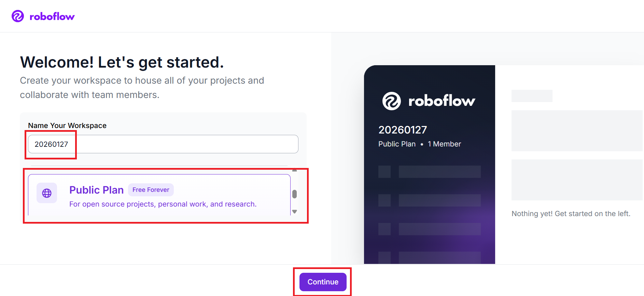Click the white roboflow wordmark in preview
The width and height of the screenshot is (644, 296).
442,101
